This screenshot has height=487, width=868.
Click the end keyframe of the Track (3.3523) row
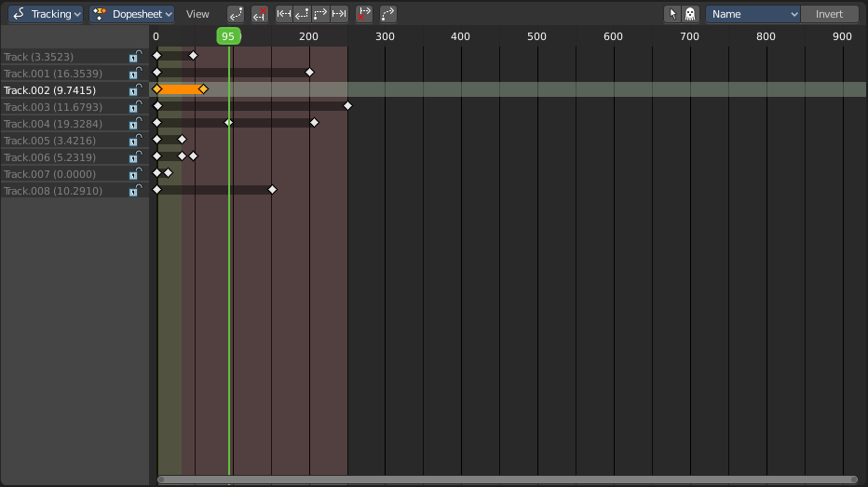click(193, 55)
